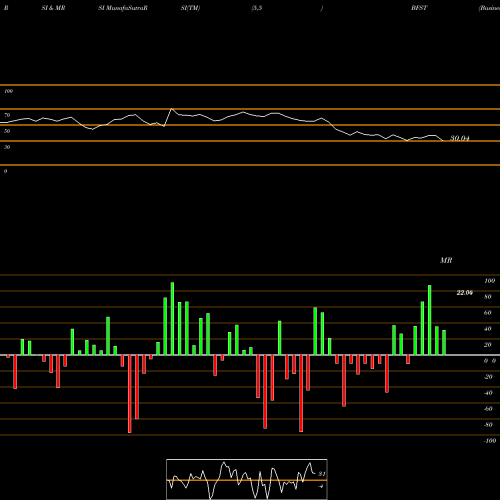Click the 'SI & MR' header text

point(53,8)
